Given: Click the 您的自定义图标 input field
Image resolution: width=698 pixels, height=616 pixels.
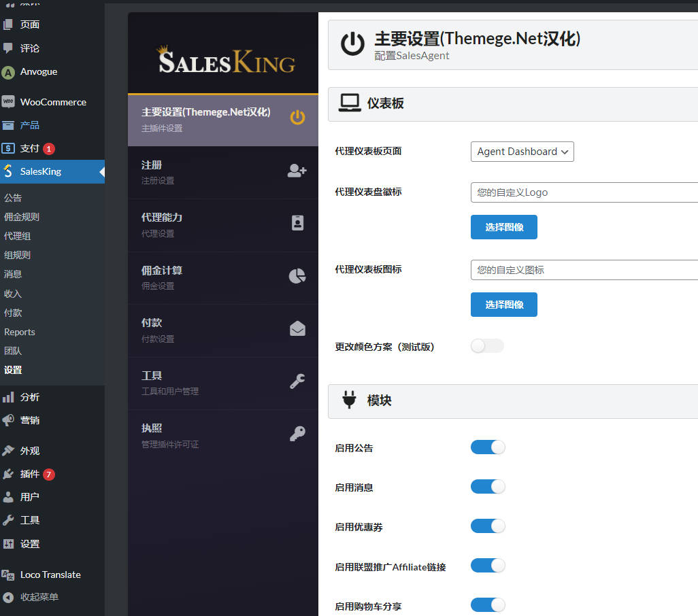Looking at the screenshot, I should pyautogui.click(x=584, y=270).
